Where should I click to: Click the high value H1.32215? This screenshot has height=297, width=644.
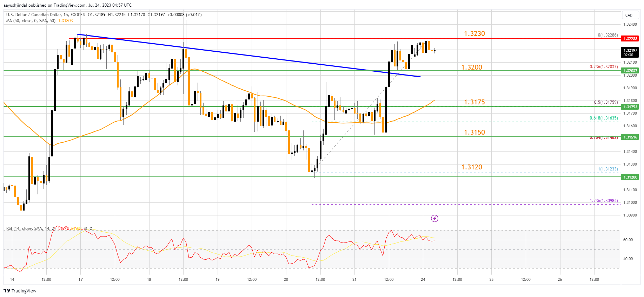coord(117,15)
